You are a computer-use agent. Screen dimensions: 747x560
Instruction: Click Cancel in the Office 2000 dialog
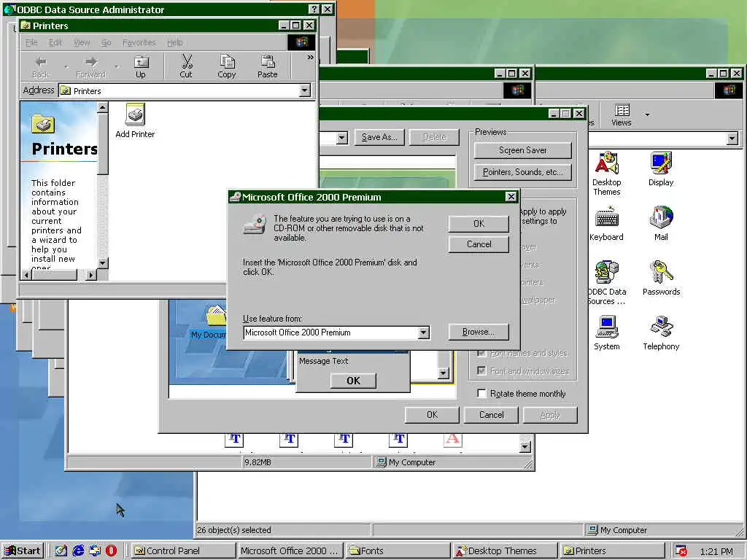479,244
